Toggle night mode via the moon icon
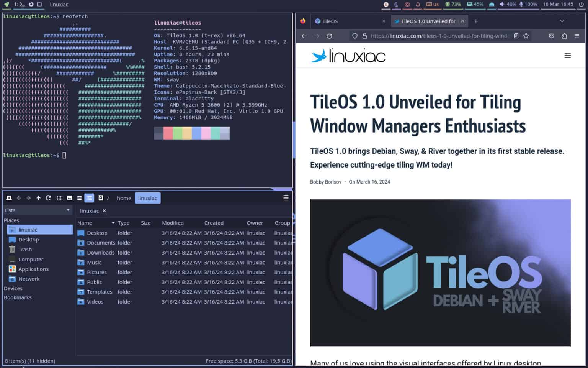588x368 pixels. (x=395, y=5)
